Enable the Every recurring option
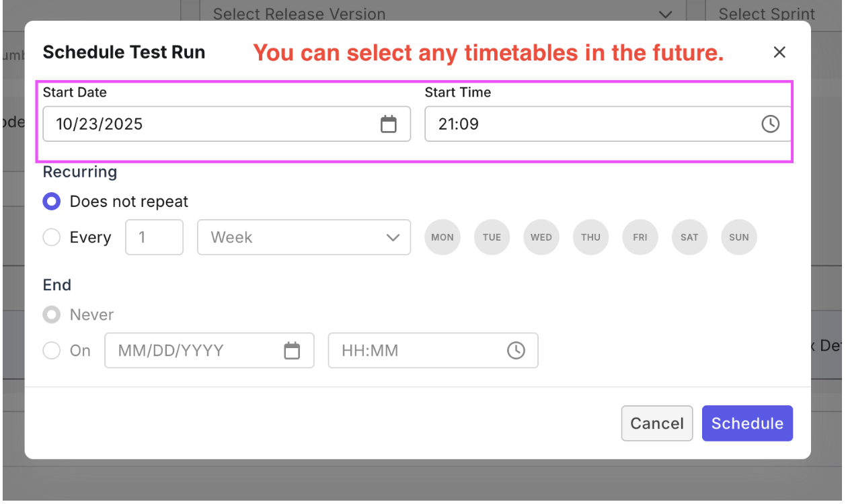 (x=52, y=237)
